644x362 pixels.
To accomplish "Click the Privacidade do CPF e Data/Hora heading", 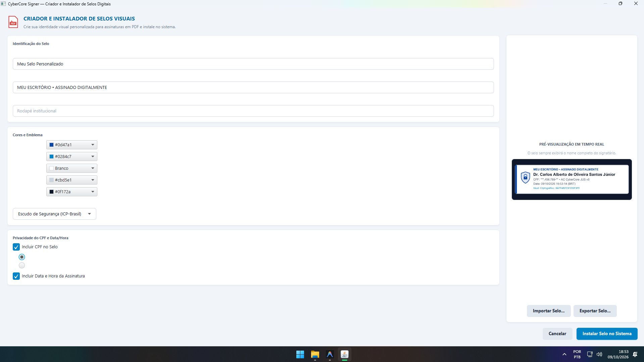I will point(40,238).
